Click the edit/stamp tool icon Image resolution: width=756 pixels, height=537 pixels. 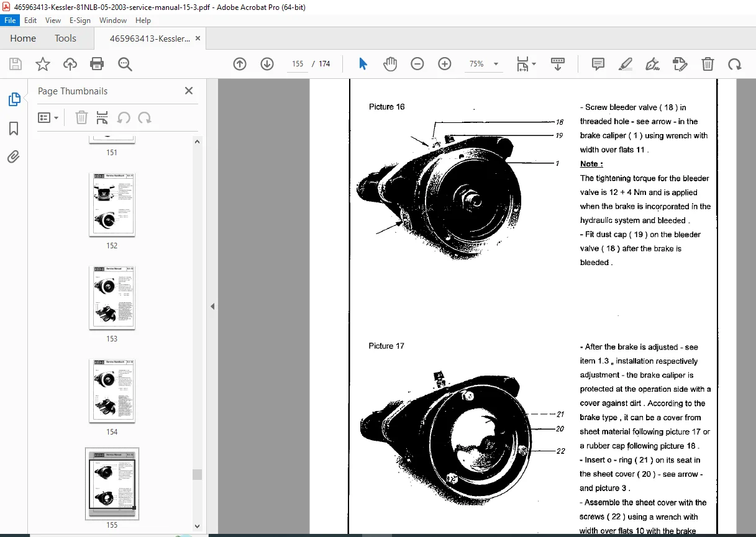pos(680,64)
